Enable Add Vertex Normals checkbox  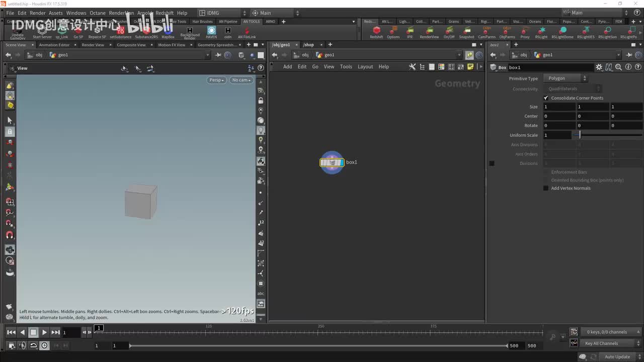[546, 188]
